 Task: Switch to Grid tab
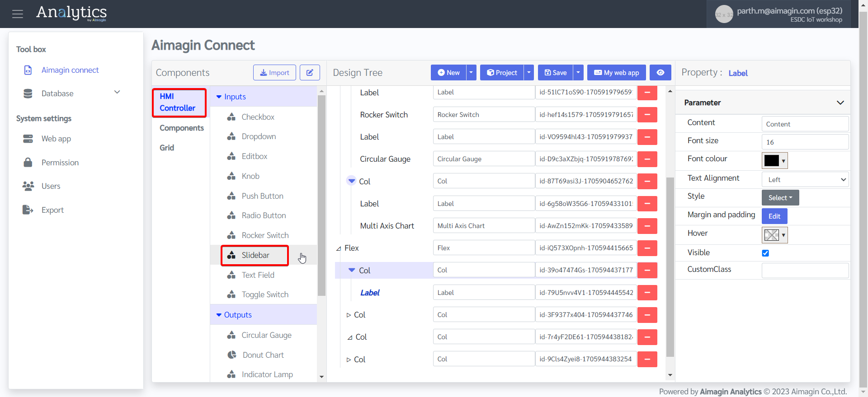tap(167, 148)
